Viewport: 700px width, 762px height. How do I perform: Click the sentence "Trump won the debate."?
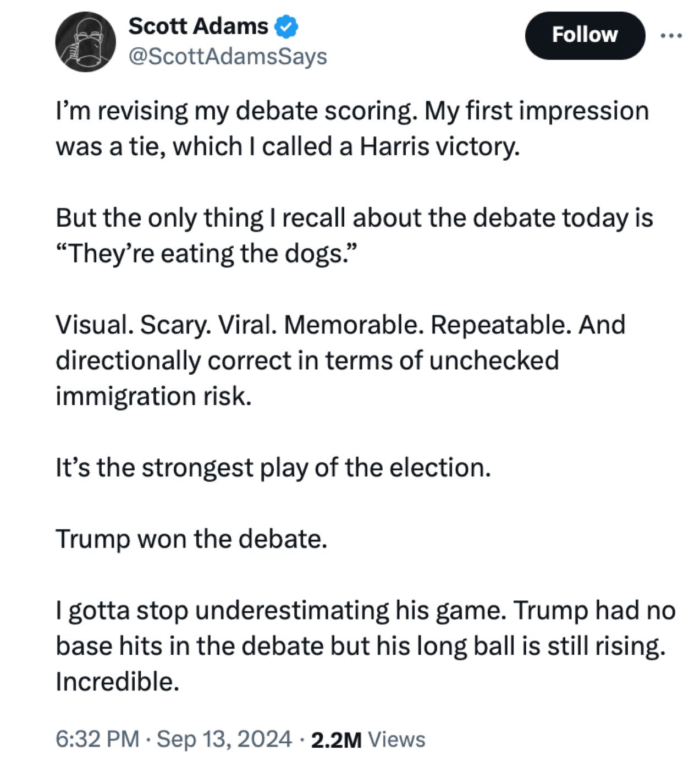(x=191, y=539)
